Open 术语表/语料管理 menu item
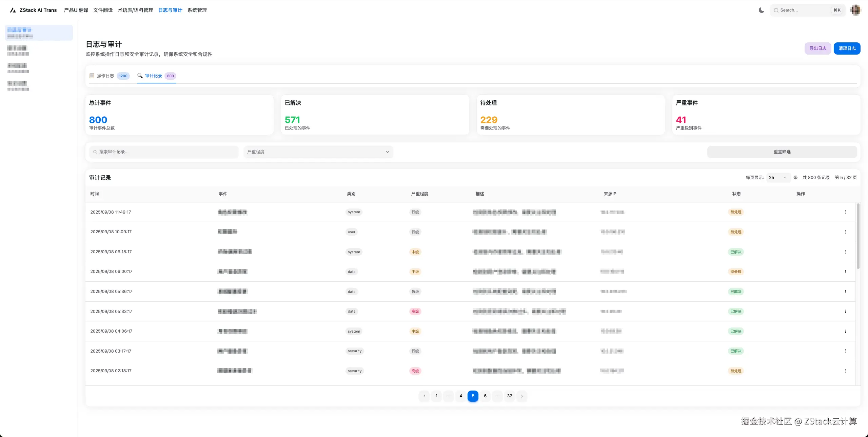Image resolution: width=868 pixels, height=437 pixels. [x=135, y=10]
